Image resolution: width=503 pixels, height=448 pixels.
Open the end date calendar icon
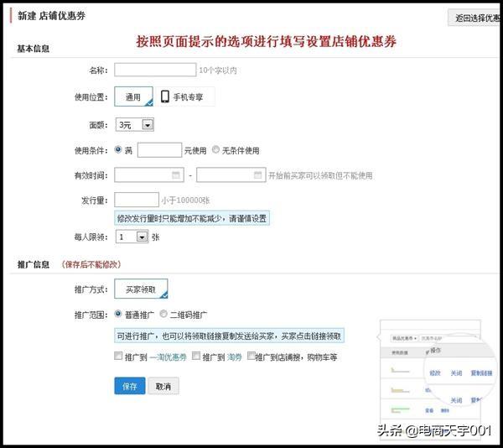point(257,175)
